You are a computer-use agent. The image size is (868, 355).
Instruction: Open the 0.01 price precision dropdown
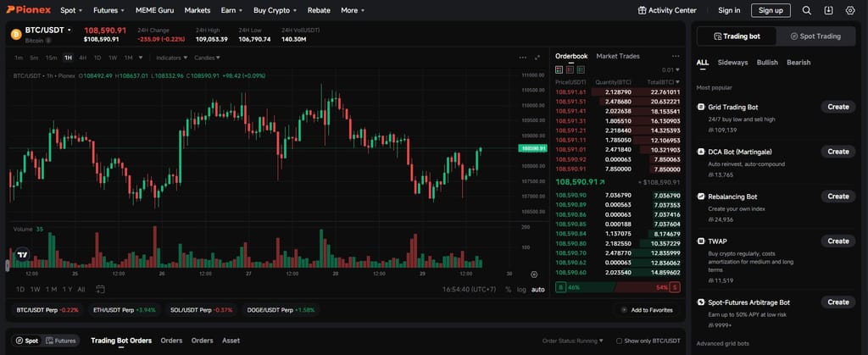(671, 69)
